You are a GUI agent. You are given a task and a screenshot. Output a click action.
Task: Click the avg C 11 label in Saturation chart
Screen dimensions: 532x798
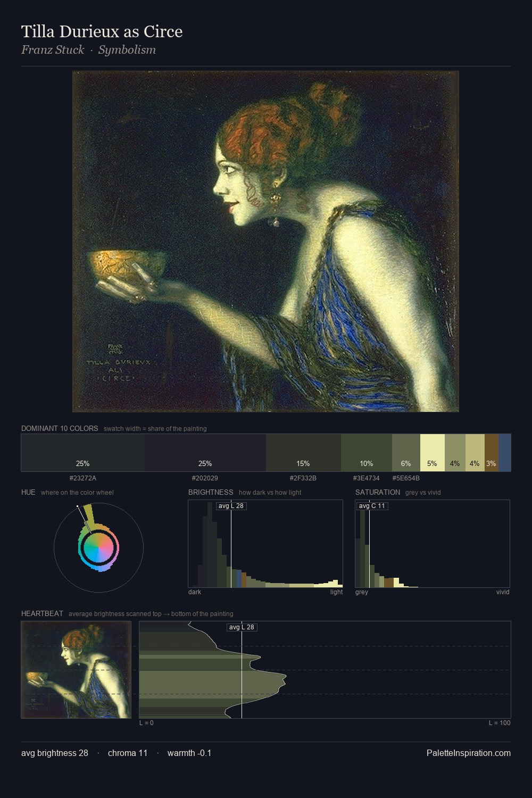pyautogui.click(x=372, y=505)
